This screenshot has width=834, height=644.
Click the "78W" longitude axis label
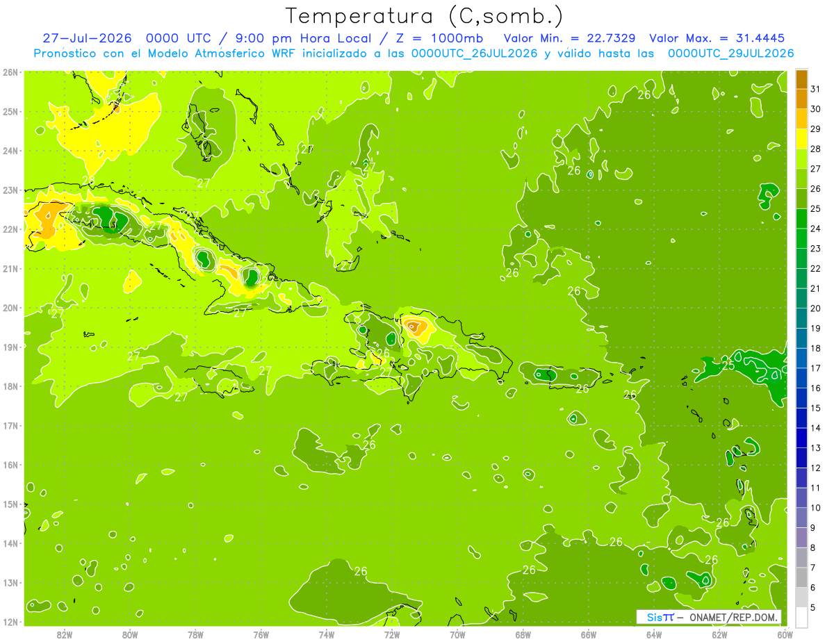pos(195,635)
